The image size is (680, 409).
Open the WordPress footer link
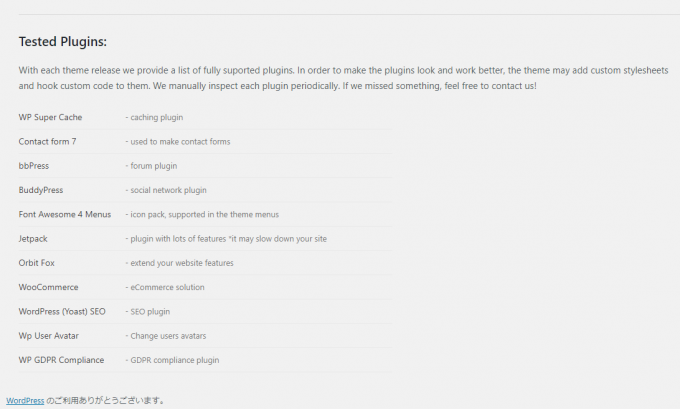pyautogui.click(x=25, y=401)
